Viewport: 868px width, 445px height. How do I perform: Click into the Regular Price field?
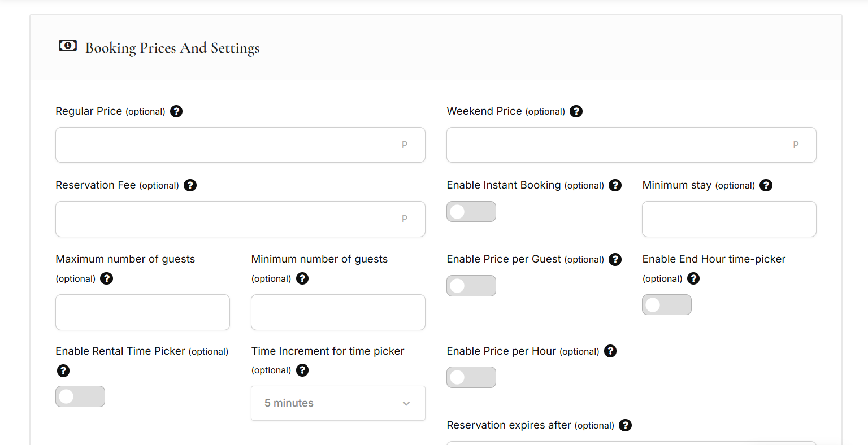point(226,145)
